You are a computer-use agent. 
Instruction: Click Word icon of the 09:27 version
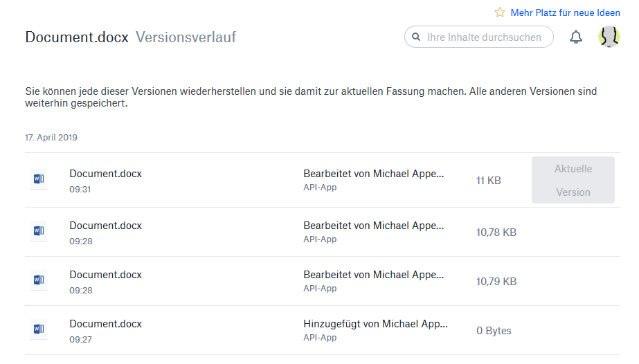[x=39, y=330]
